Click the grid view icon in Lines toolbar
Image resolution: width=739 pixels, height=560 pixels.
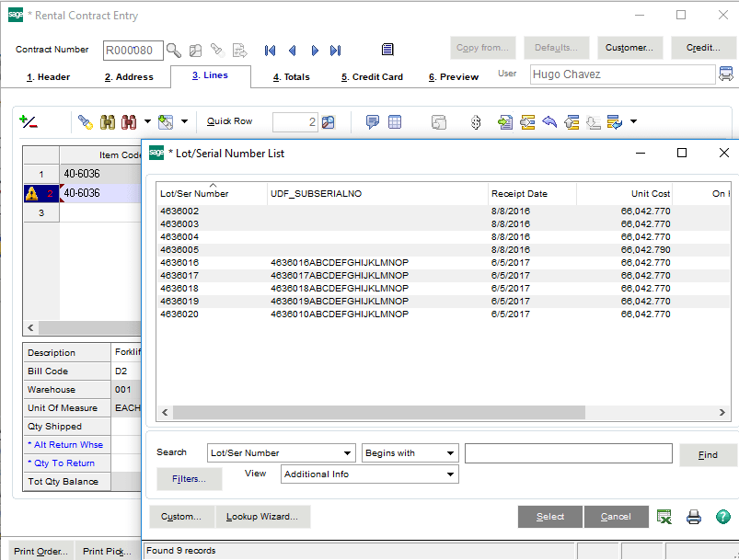(395, 122)
